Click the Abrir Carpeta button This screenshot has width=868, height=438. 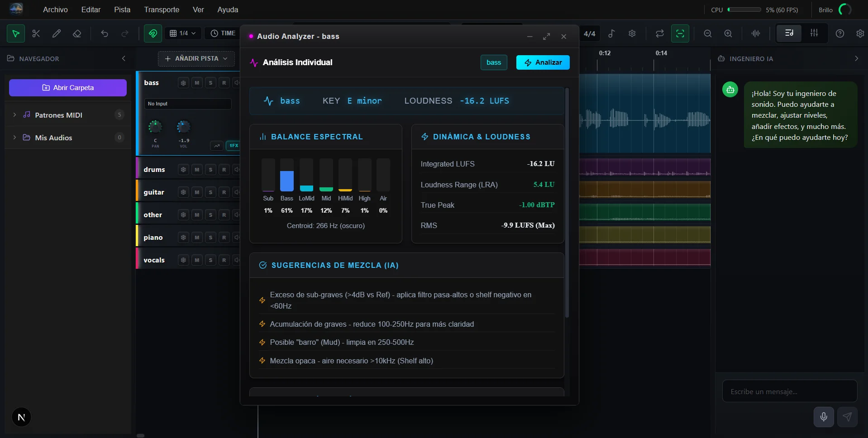click(68, 88)
